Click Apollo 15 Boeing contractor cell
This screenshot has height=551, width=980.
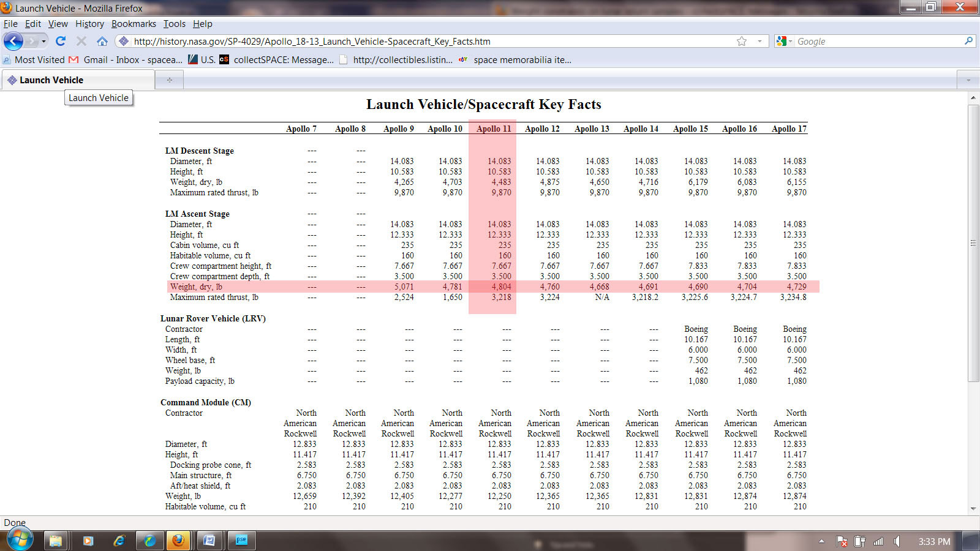pyautogui.click(x=696, y=329)
